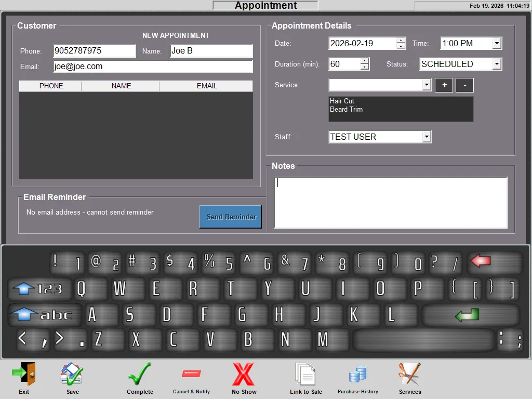The width and height of the screenshot is (532, 399).
Task: Open the Link to Sale icon
Action: click(x=305, y=375)
